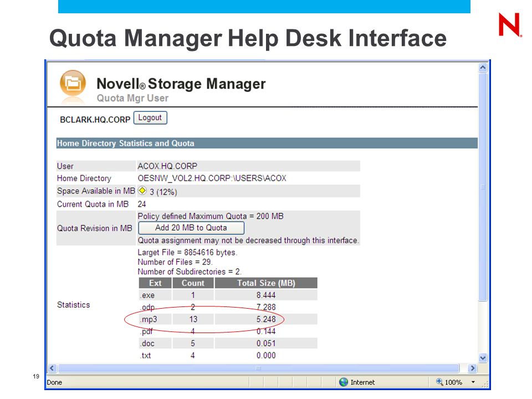The image size is (532, 399).
Task: Click the home directory path OESNW_VOL2.HQ.CORP:\USERS\ACOX
Action: pos(212,178)
